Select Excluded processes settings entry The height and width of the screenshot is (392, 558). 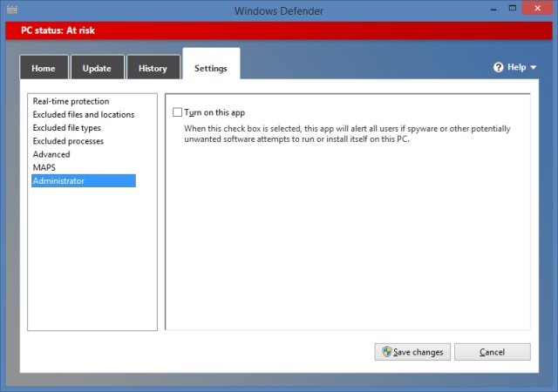[x=68, y=141]
